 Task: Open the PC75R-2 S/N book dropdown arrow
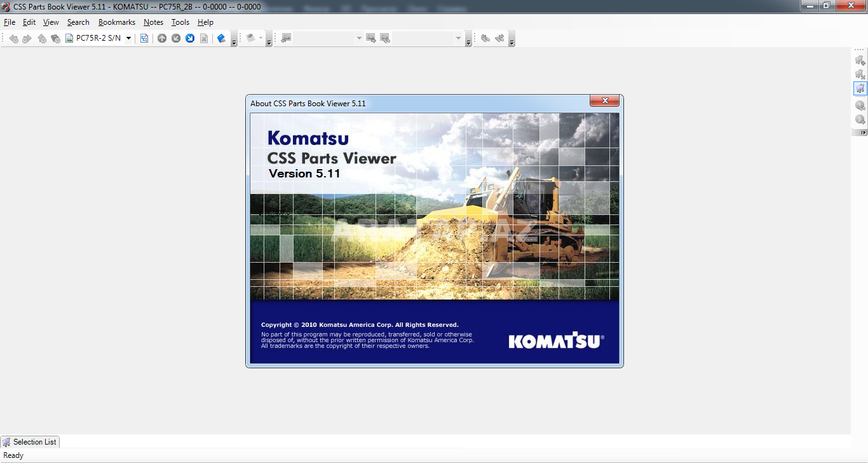(x=128, y=38)
